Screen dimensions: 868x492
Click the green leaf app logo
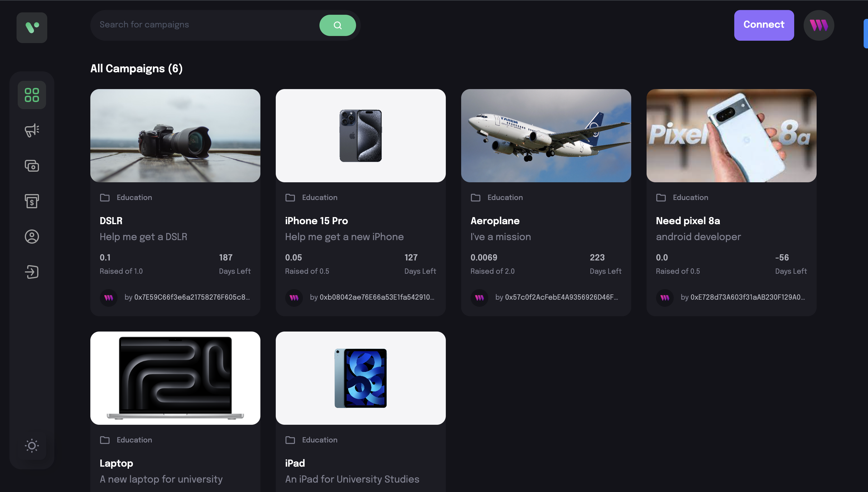[32, 27]
